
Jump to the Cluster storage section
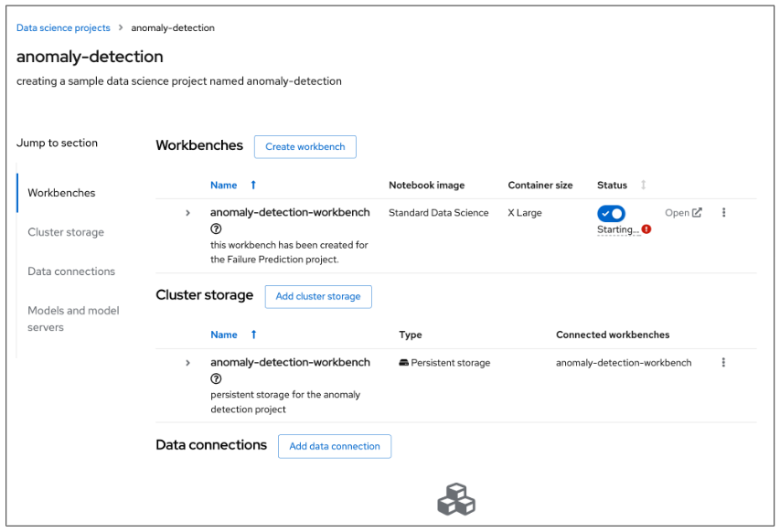pyautogui.click(x=66, y=232)
